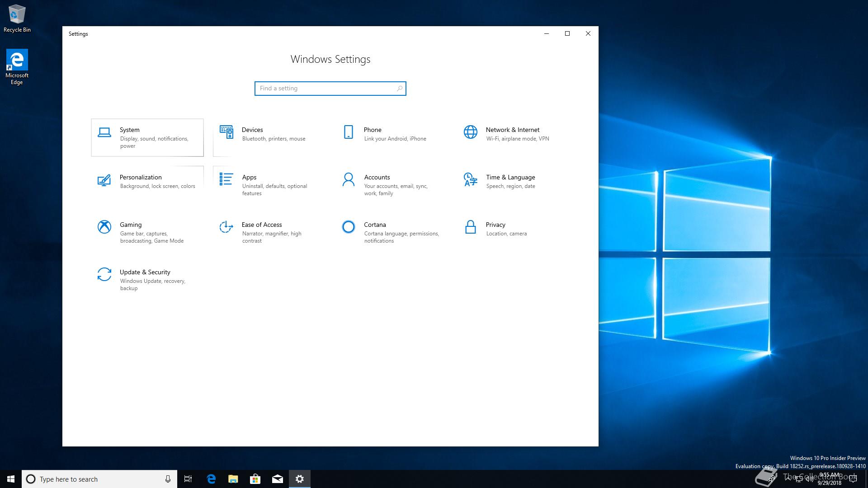Click the microphone icon in taskbar search
This screenshot has height=488, width=868.
[168, 479]
